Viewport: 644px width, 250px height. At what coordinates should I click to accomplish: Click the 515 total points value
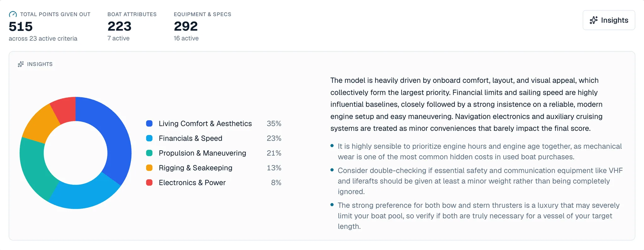[x=21, y=26]
